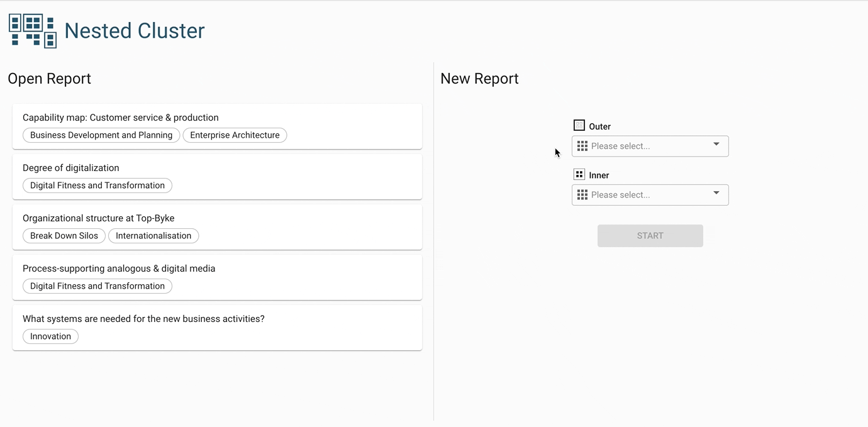Expand the Inner dropdown arrow
Screen dimensions: 868x427
pos(716,194)
